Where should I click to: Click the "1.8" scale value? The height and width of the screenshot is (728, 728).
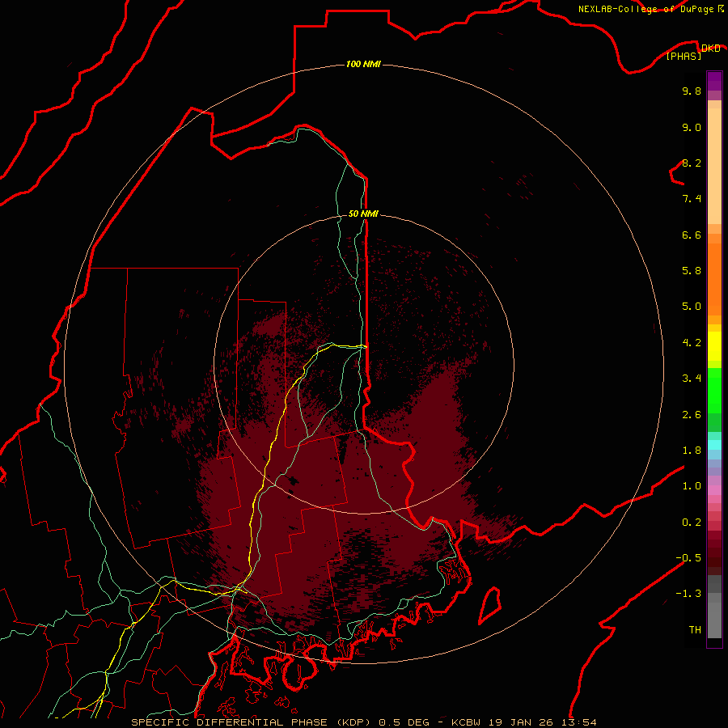[692, 451]
